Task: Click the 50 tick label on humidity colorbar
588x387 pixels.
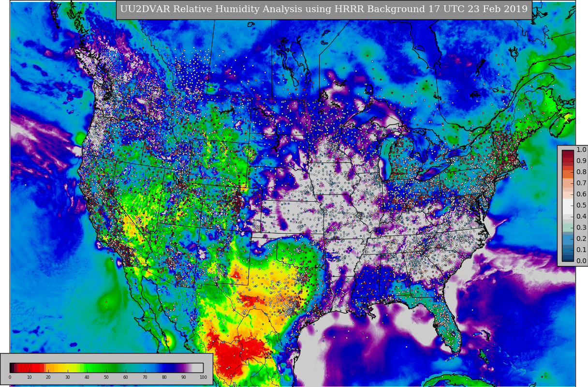Action: [x=106, y=377]
